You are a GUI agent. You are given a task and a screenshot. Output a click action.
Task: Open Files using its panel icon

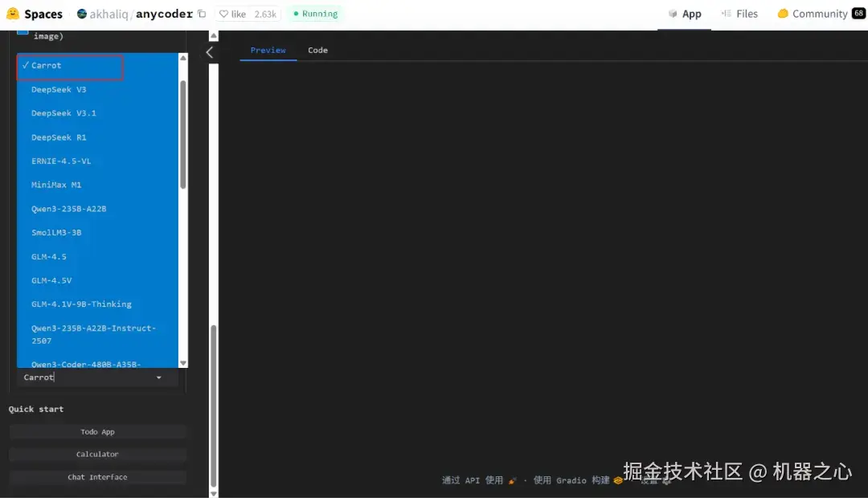(x=726, y=14)
